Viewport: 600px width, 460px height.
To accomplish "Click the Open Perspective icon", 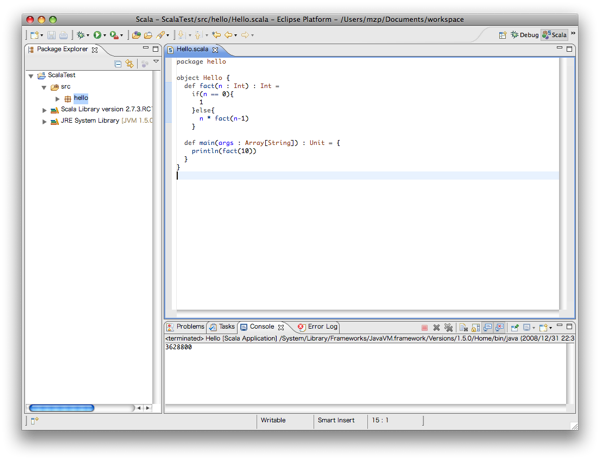I will click(x=502, y=35).
